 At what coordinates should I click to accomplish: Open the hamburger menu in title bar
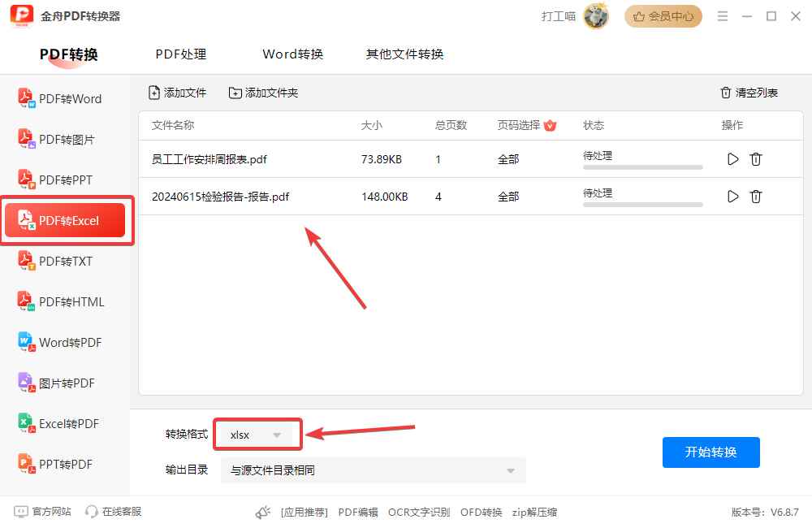point(723,16)
